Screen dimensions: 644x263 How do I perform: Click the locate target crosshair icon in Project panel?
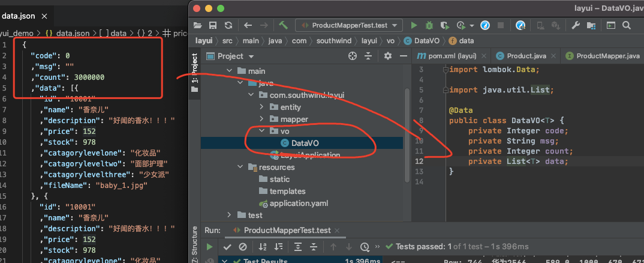coord(353,56)
